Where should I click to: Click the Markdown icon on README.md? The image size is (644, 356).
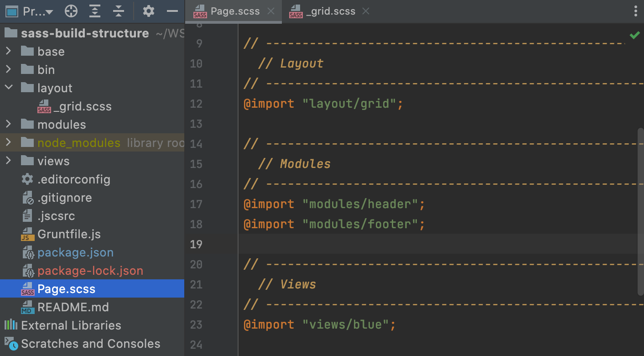[27, 307]
